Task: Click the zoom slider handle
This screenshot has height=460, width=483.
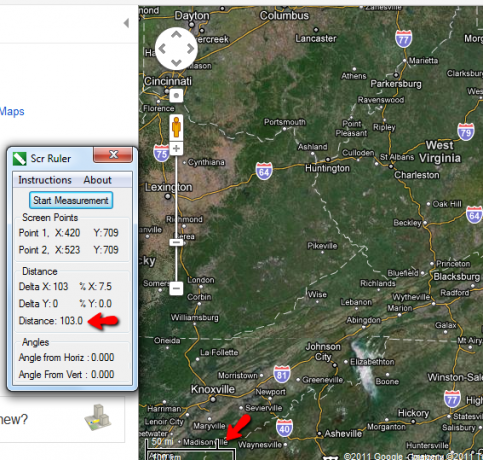Action: pos(176,242)
